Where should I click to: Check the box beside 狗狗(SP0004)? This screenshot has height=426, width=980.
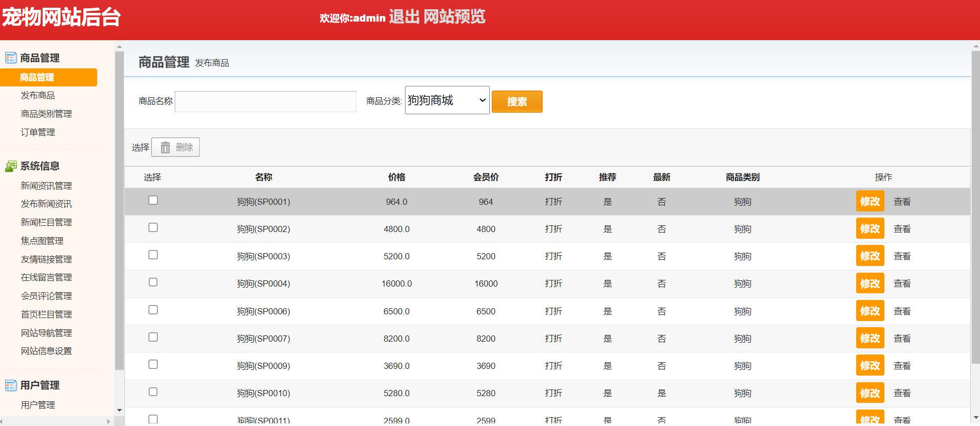pyautogui.click(x=153, y=282)
